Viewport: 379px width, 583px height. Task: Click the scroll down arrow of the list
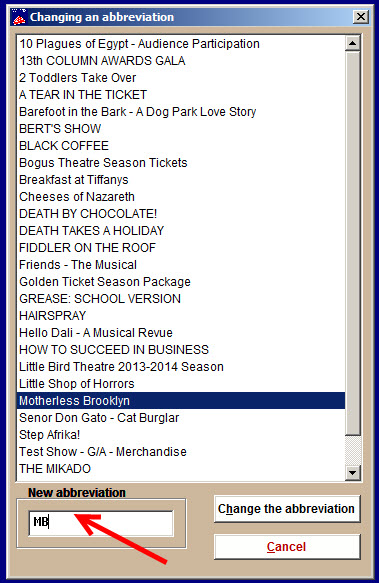tap(352, 473)
